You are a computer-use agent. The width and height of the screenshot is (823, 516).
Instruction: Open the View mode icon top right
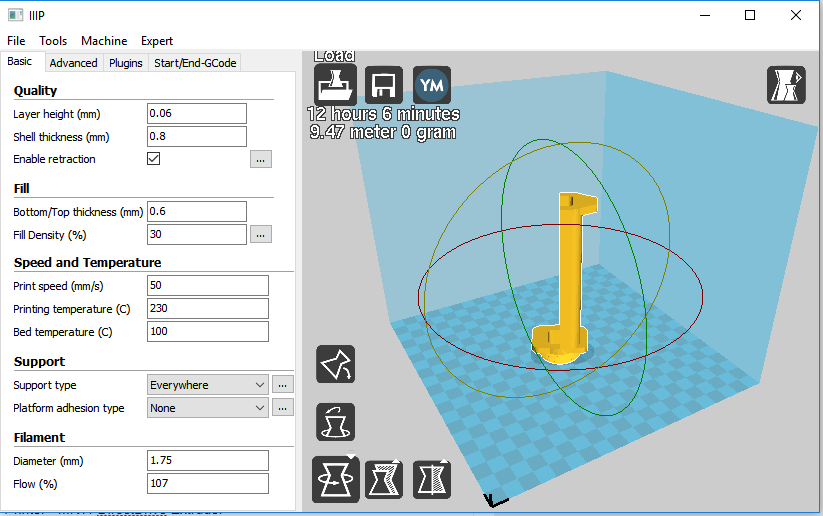pyautogui.click(x=786, y=85)
